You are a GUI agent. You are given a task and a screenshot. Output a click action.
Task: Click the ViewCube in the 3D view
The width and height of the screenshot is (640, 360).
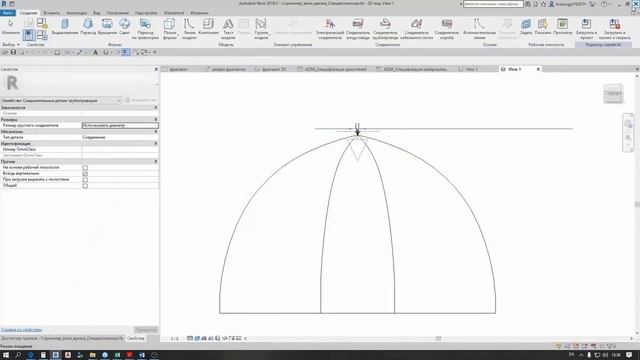(612, 93)
